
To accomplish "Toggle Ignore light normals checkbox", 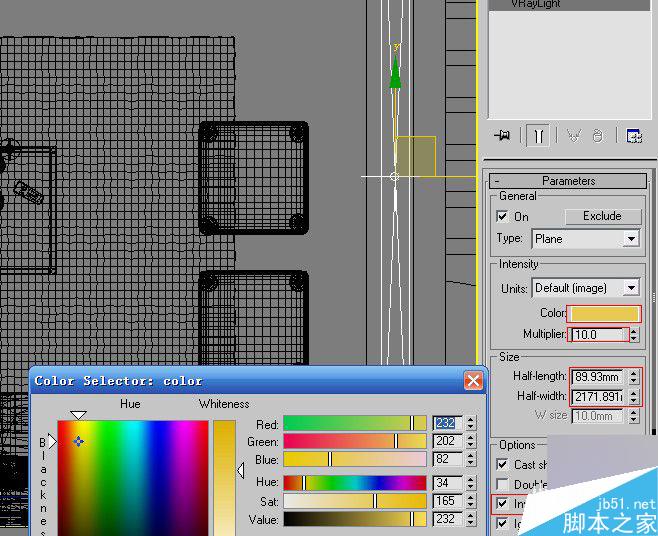I will 502,523.
